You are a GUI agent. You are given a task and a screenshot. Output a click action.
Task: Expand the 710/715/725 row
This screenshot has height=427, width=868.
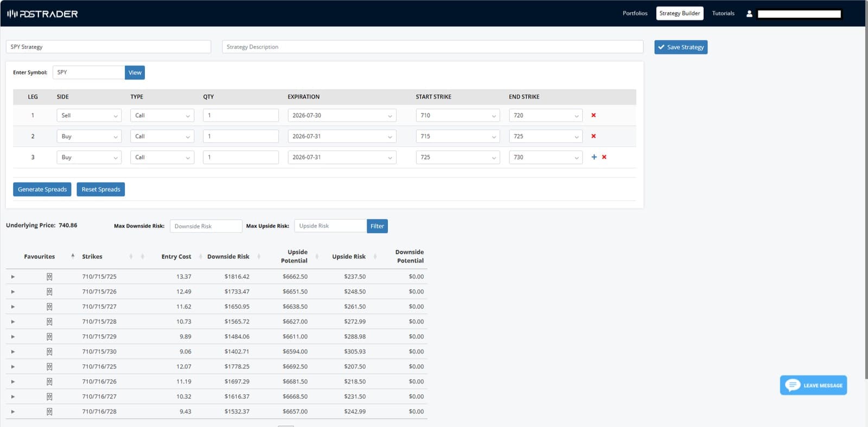tap(13, 277)
